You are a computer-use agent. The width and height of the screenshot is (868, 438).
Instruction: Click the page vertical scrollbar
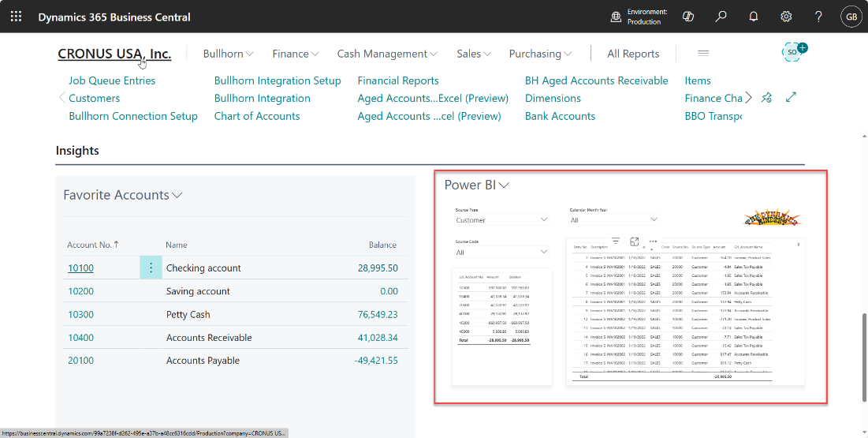click(x=865, y=358)
